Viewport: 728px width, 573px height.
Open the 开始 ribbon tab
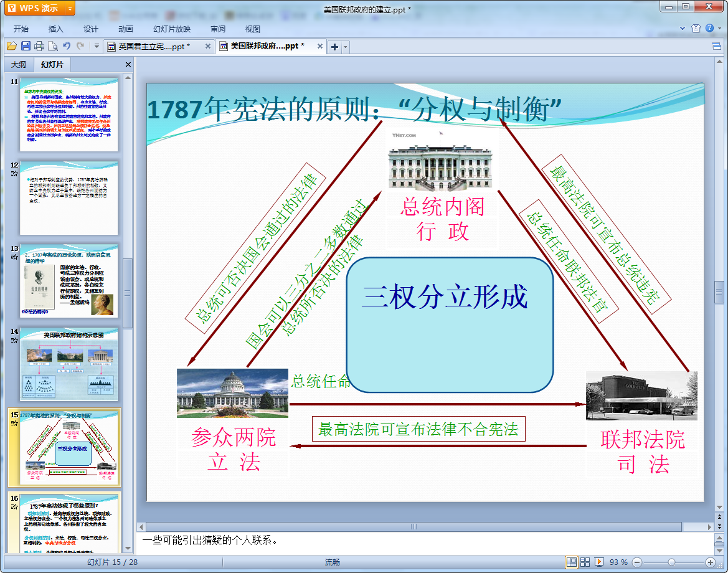21,29
